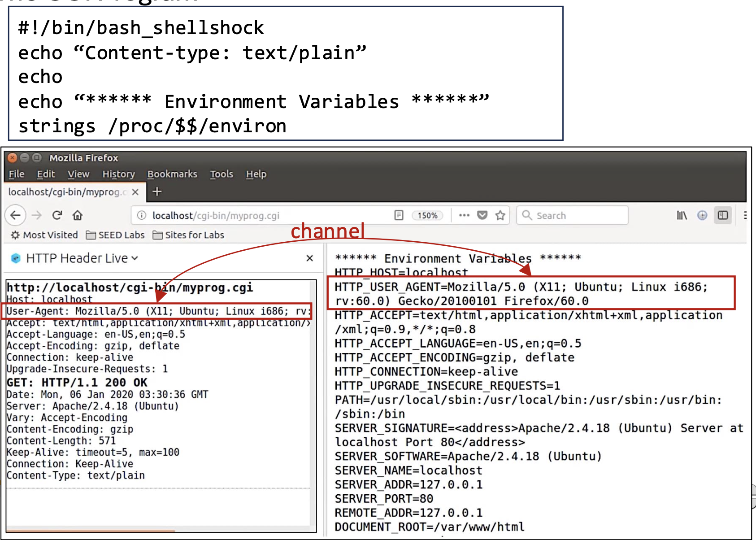
Task: Click the REMOTE_ADDR=127.0.0.1 line
Action: pyautogui.click(x=408, y=513)
